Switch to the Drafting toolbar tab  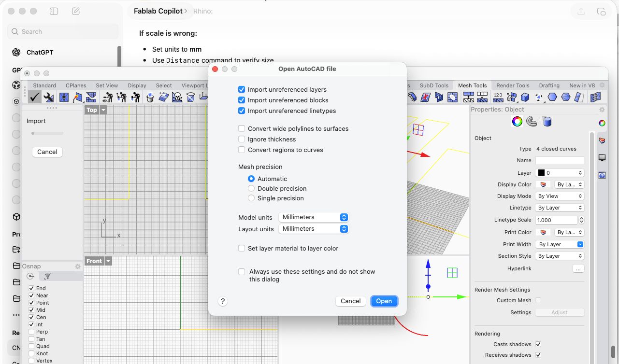(x=549, y=85)
